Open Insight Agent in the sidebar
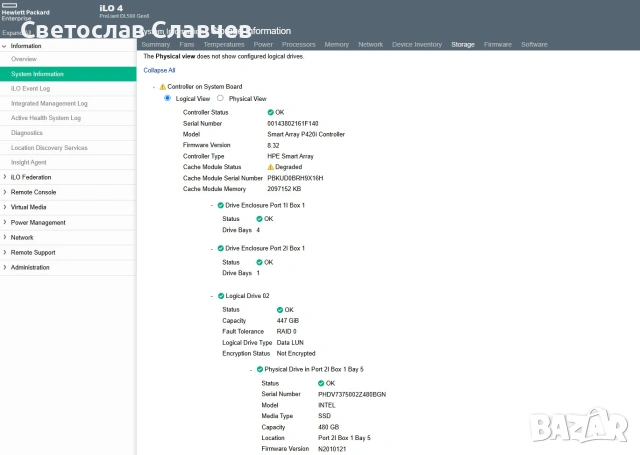The image size is (640, 455). (68, 162)
